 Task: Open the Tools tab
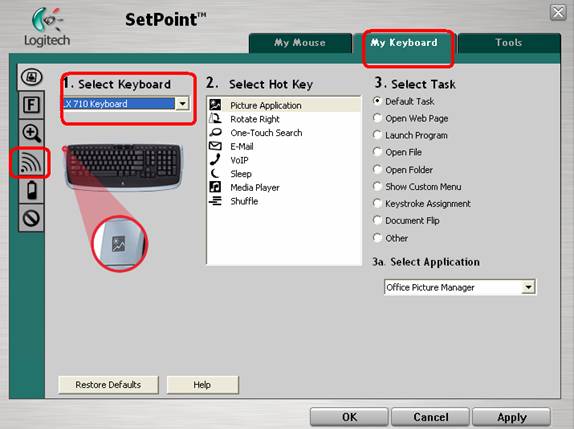[x=509, y=43]
